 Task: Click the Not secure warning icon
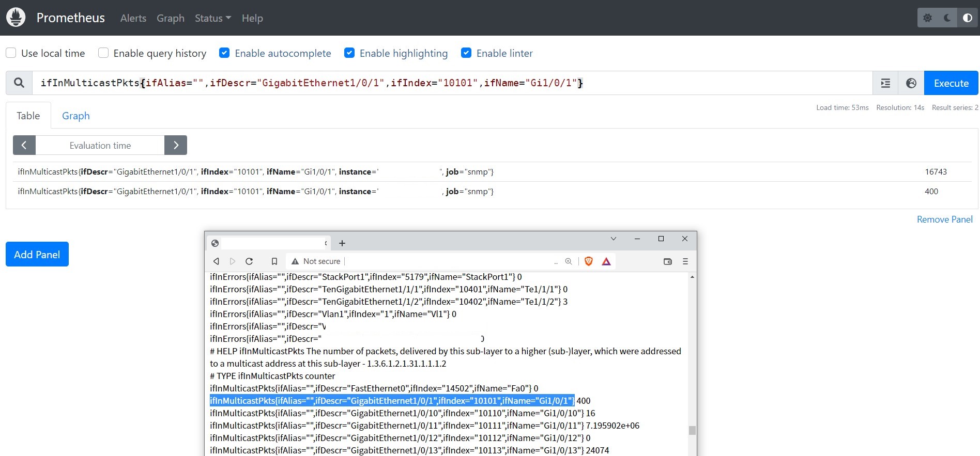point(295,261)
